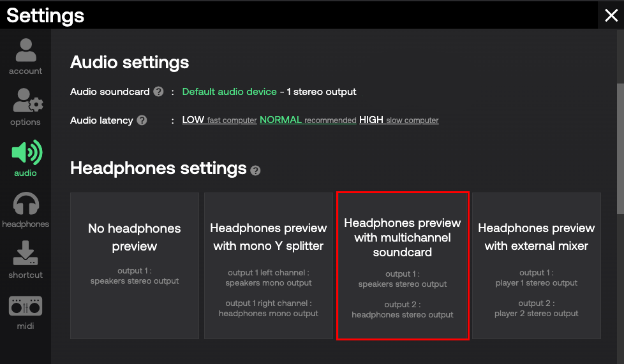The height and width of the screenshot is (364, 624).
Task: Click help icon beside Audio soundcard
Action: pyautogui.click(x=158, y=92)
